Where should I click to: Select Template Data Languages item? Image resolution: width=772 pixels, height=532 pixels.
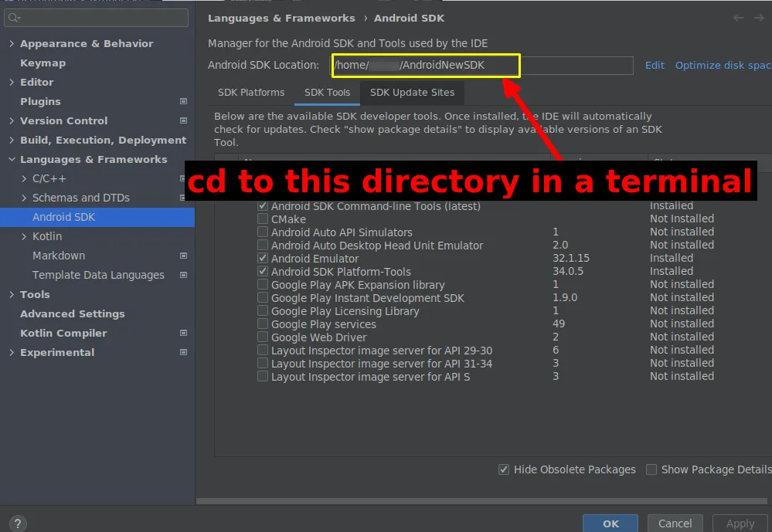(x=98, y=275)
